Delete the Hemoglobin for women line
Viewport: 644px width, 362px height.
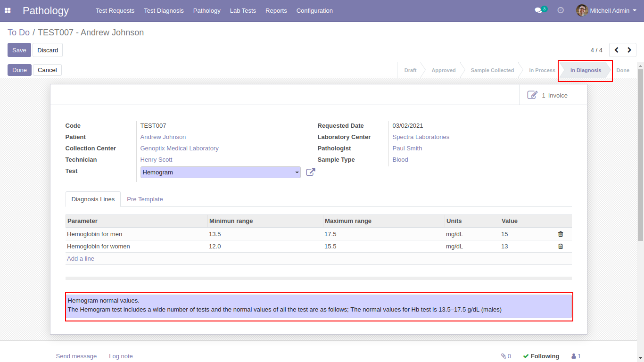[x=561, y=246]
